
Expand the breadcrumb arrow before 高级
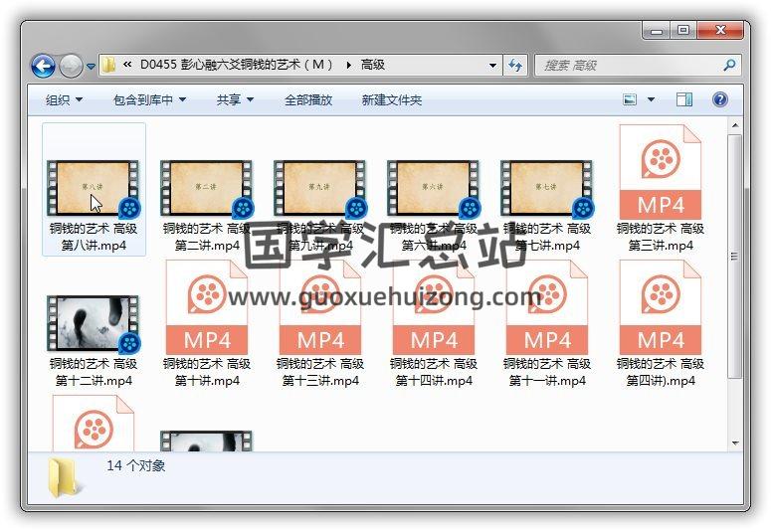coord(348,65)
